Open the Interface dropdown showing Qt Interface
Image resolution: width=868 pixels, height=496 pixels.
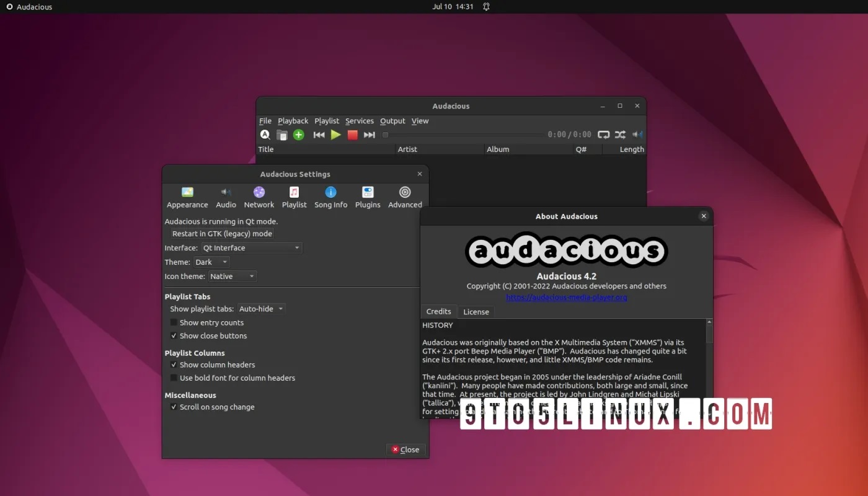(x=251, y=247)
